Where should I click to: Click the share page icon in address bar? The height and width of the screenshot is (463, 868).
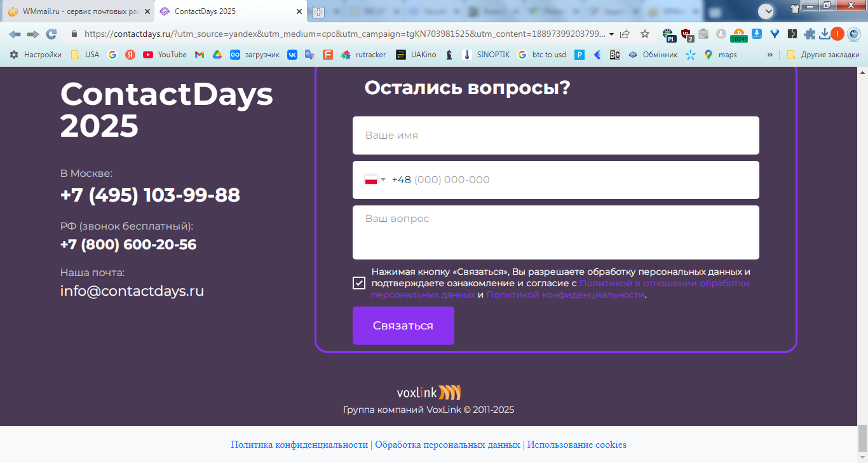point(625,34)
